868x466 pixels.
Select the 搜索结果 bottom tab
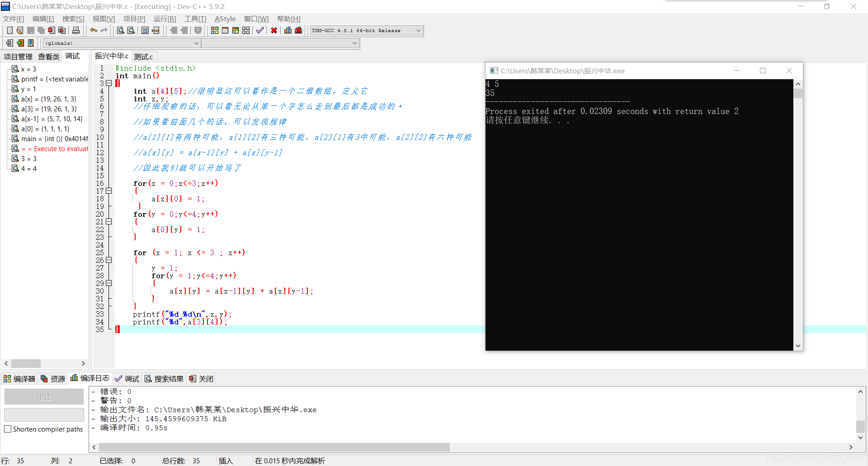165,379
